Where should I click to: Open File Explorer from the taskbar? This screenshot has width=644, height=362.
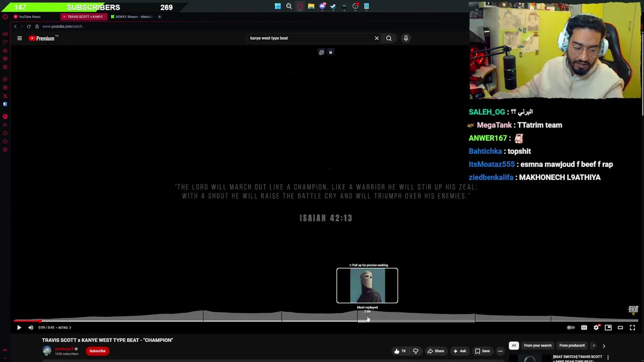(x=311, y=6)
